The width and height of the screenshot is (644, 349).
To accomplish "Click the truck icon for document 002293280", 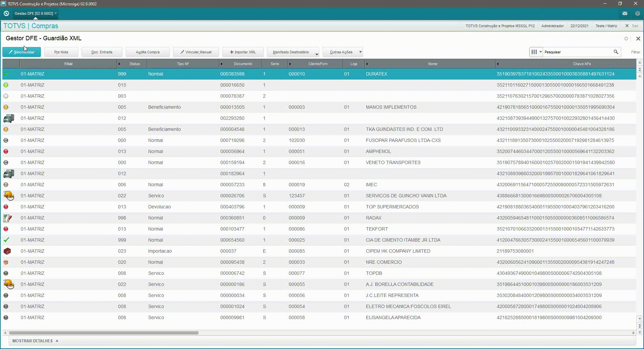I will [x=9, y=118].
